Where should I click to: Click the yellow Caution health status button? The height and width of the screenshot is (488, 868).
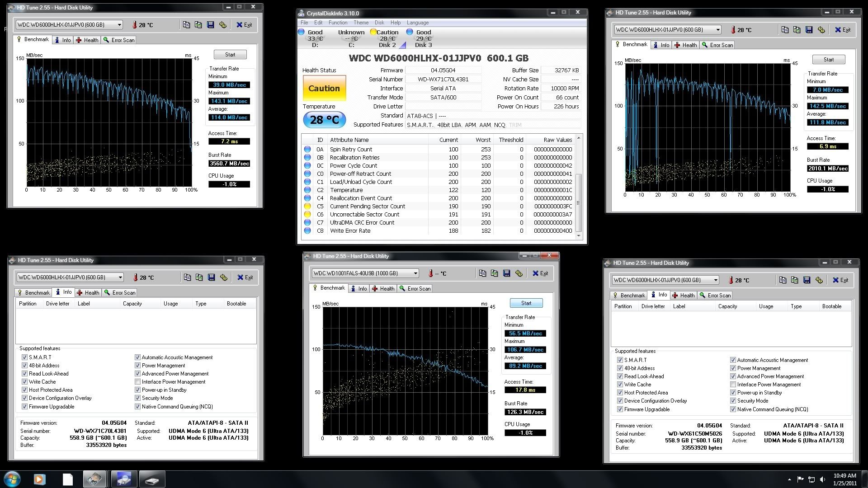pos(324,88)
